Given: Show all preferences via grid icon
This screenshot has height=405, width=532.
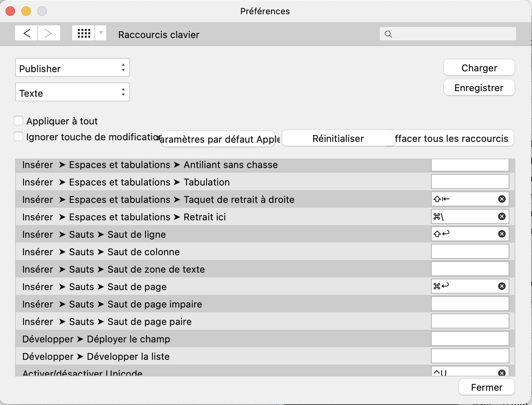Looking at the screenshot, I should click(84, 33).
